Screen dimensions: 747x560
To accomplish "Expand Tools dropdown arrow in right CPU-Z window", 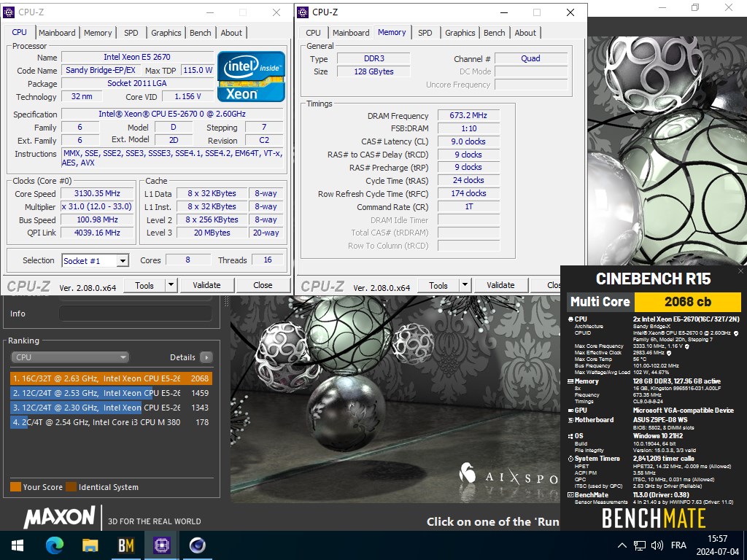I will click(x=465, y=285).
